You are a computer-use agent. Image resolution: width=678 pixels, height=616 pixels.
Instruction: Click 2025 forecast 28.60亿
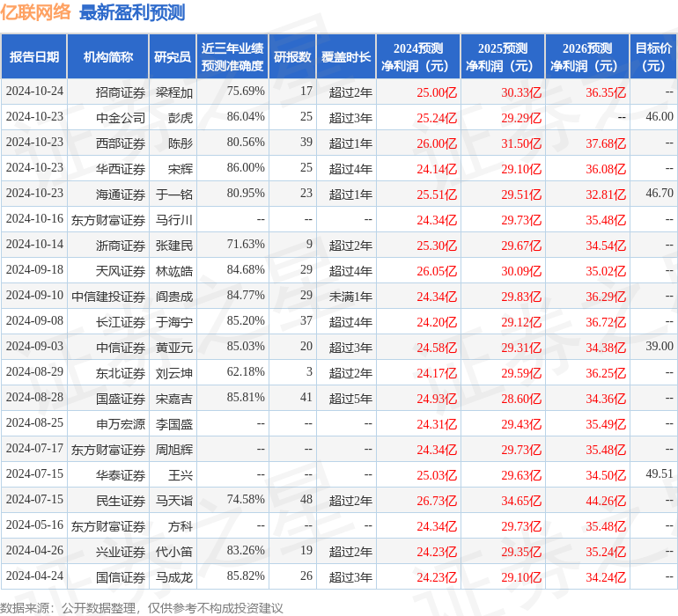click(x=521, y=399)
